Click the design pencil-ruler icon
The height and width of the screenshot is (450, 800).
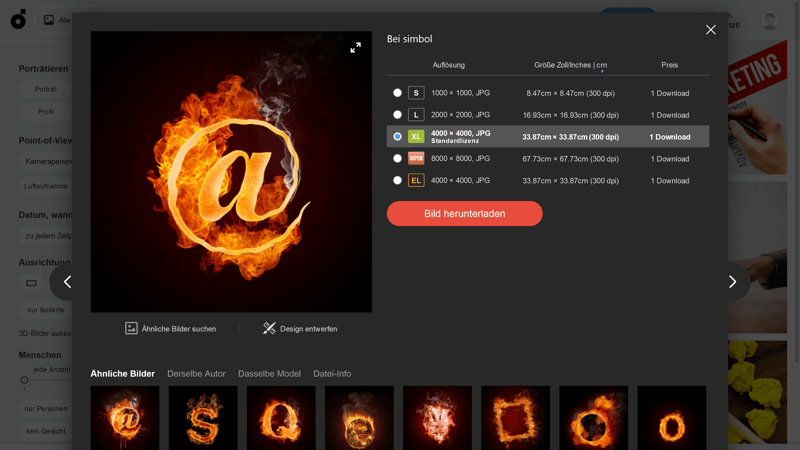click(x=269, y=329)
